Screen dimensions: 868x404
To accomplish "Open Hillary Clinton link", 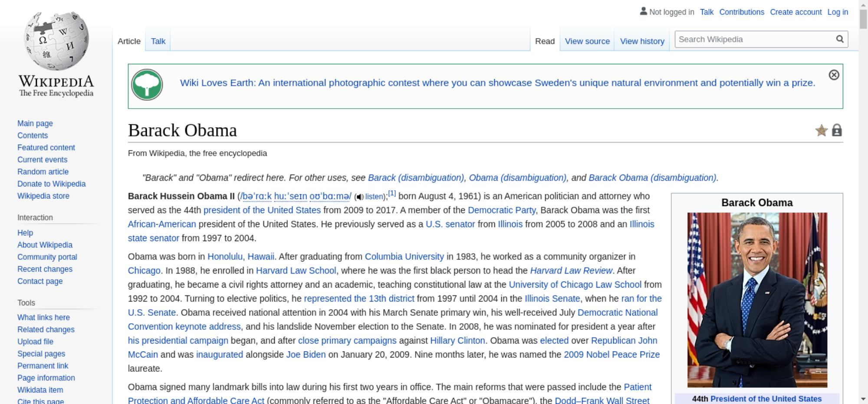I will click(x=457, y=341).
